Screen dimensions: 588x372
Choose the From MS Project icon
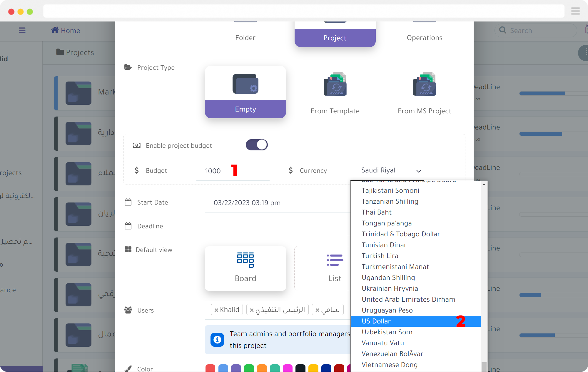tap(425, 84)
